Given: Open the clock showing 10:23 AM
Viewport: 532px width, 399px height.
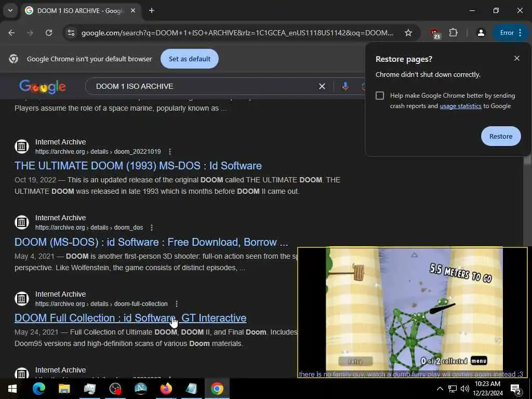Looking at the screenshot, I should point(488,389).
